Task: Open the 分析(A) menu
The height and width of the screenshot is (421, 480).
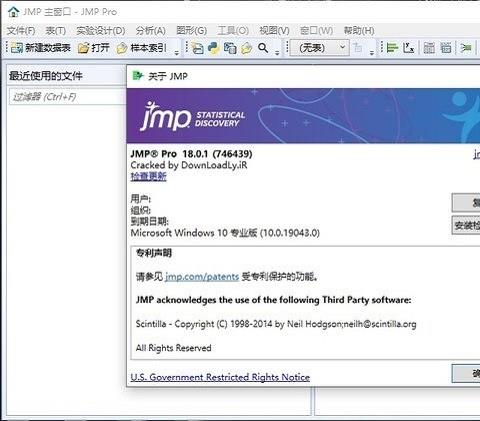Action: coord(151,31)
